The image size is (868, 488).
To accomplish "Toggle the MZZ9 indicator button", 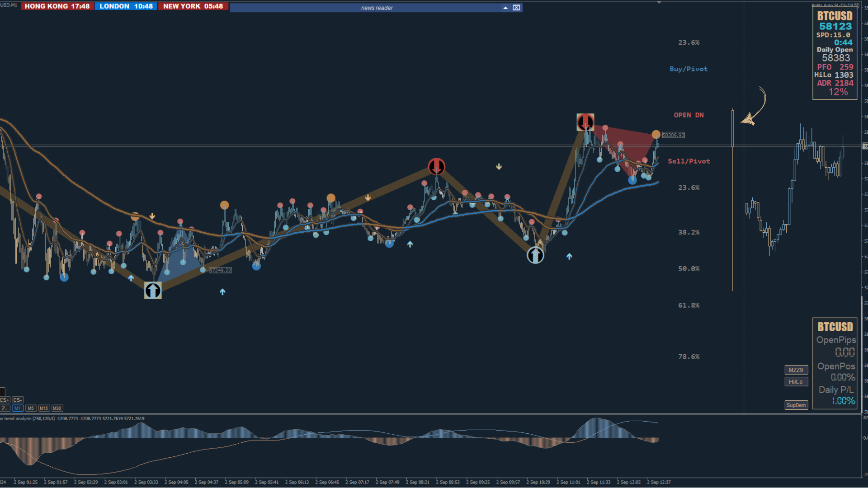I will coord(796,370).
